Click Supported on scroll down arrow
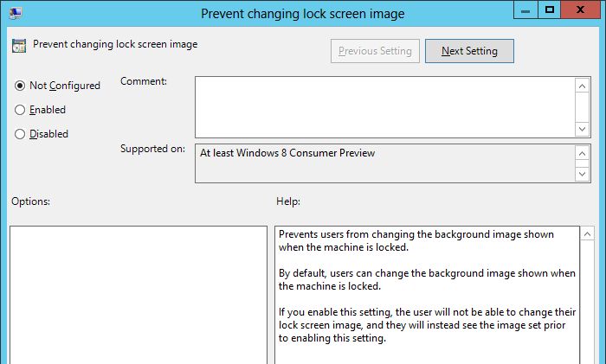This screenshot has height=364, width=606. tap(583, 174)
